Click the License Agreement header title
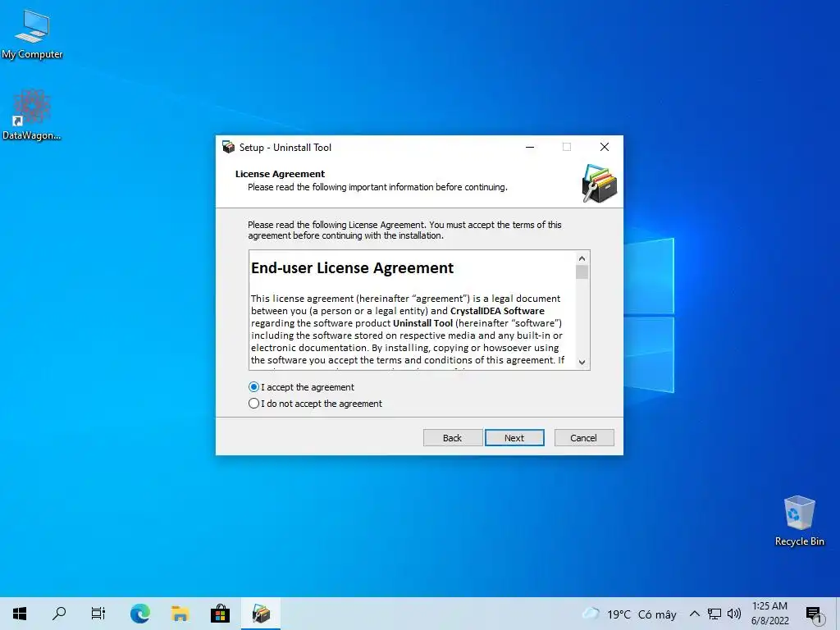This screenshot has height=630, width=840. click(280, 174)
